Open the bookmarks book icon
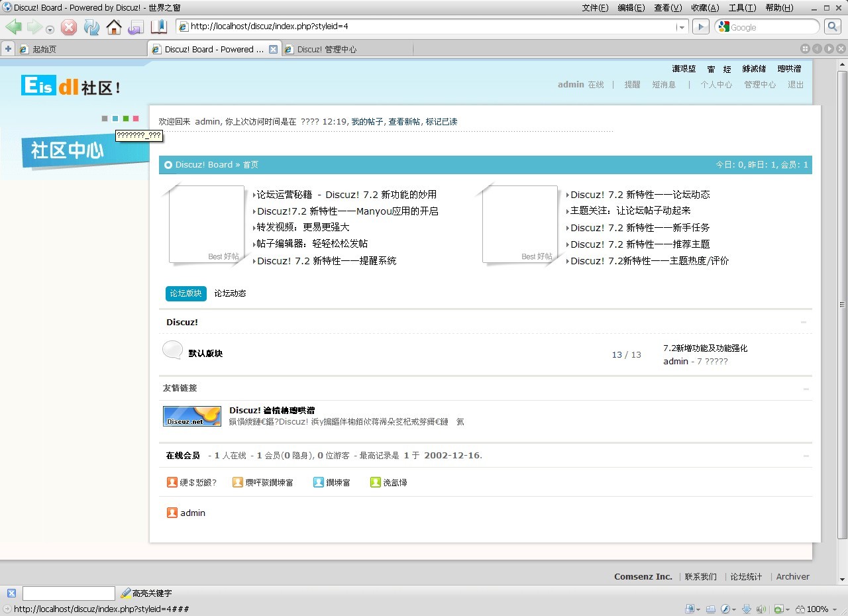 tap(159, 27)
